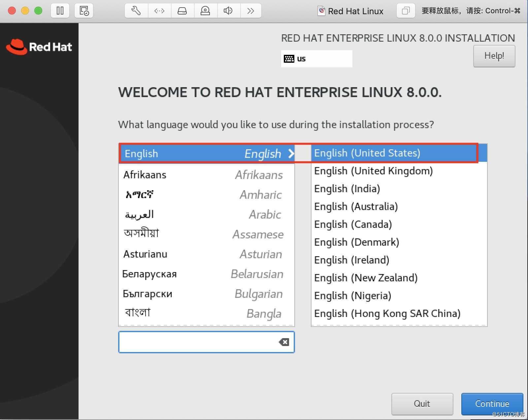The height and width of the screenshot is (420, 528).
Task: Open the hard disk device icon
Action: click(x=182, y=11)
